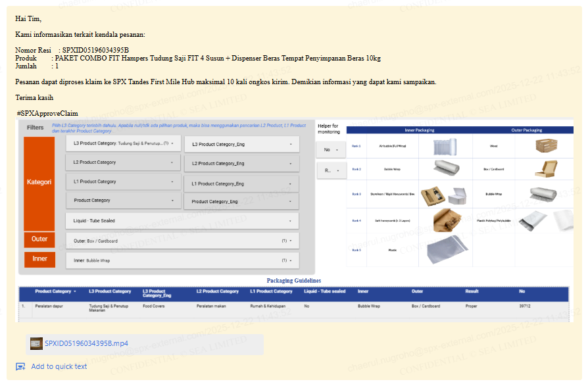Viewport: 588px width, 388px height.
Task: Click the orange Inner label block
Action: [39, 259]
